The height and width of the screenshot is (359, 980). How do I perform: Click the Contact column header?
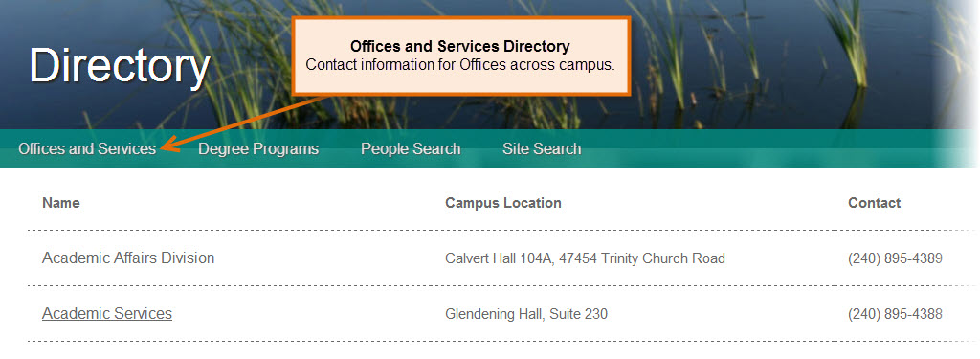875,203
